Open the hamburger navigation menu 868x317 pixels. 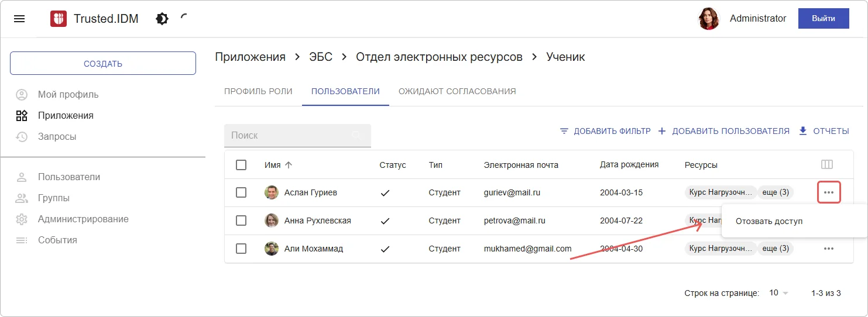pyautogui.click(x=19, y=19)
